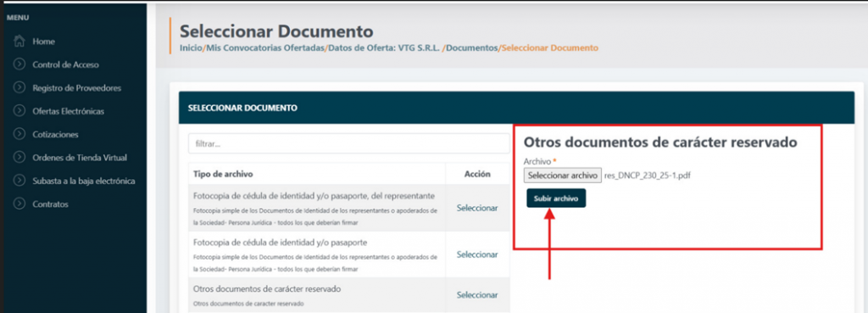
Task: Expand Contratos chevron icon
Action: point(19,204)
